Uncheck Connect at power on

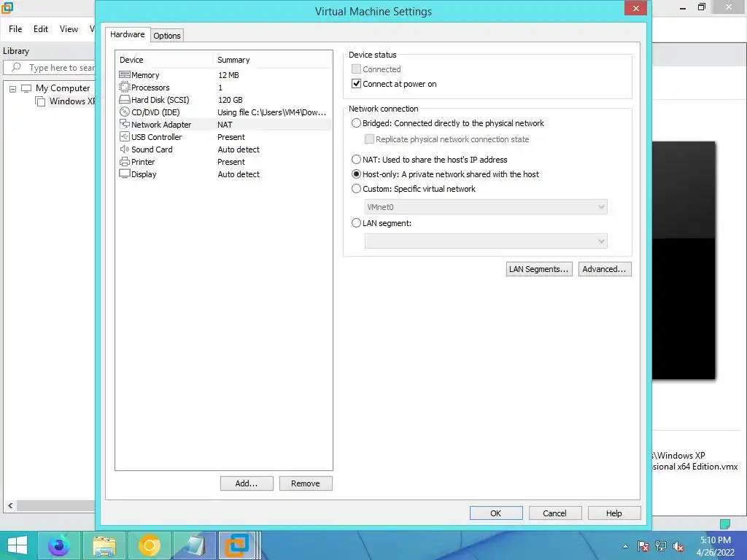[x=356, y=84]
